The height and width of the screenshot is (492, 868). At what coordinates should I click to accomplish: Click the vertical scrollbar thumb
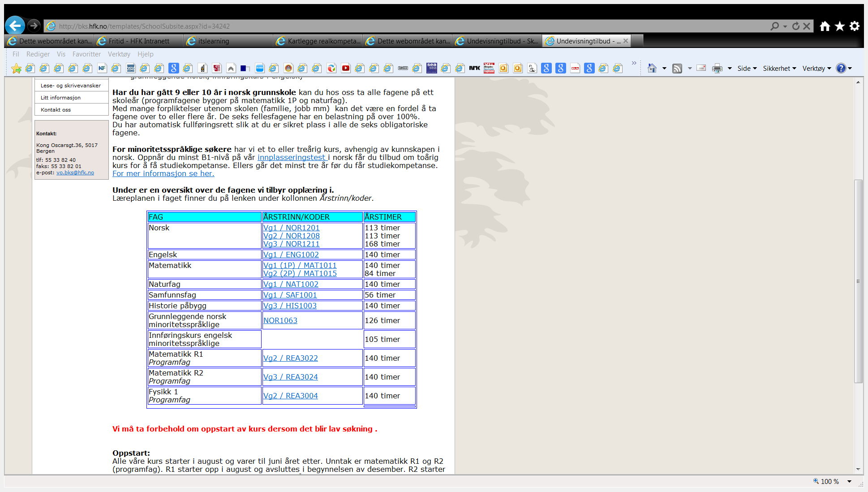858,281
